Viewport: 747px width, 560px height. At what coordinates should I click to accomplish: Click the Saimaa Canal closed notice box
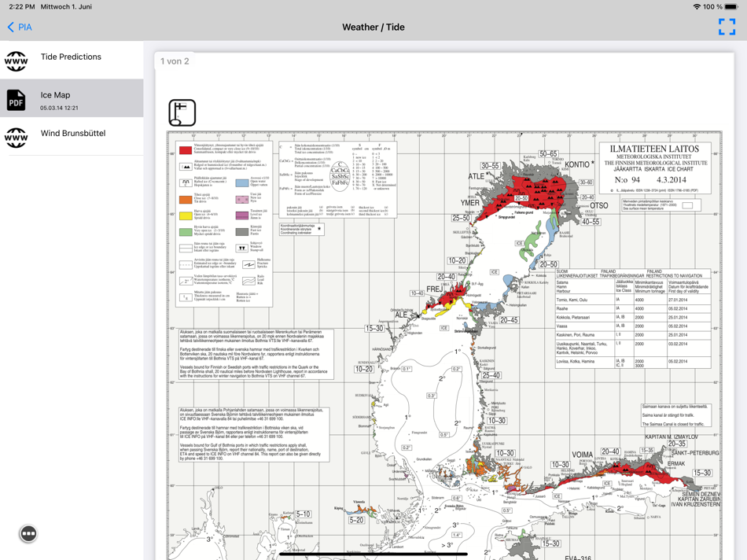[676, 415]
